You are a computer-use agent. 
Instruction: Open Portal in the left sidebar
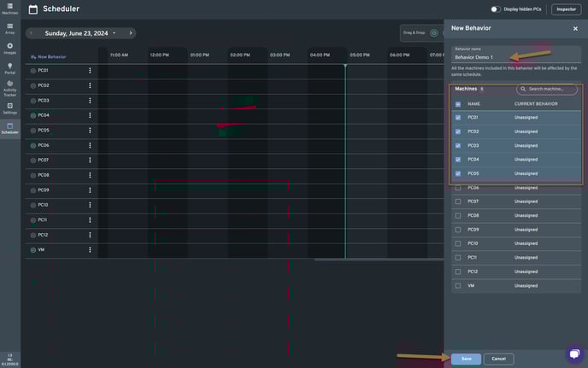[9, 68]
